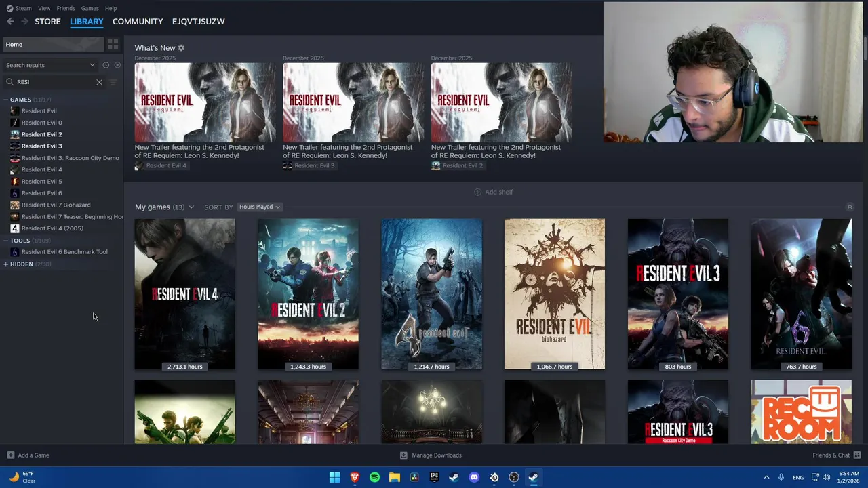This screenshot has height=488, width=868.
Task: Select Resident Evil 6 Benchmark Tool
Action: 64,252
